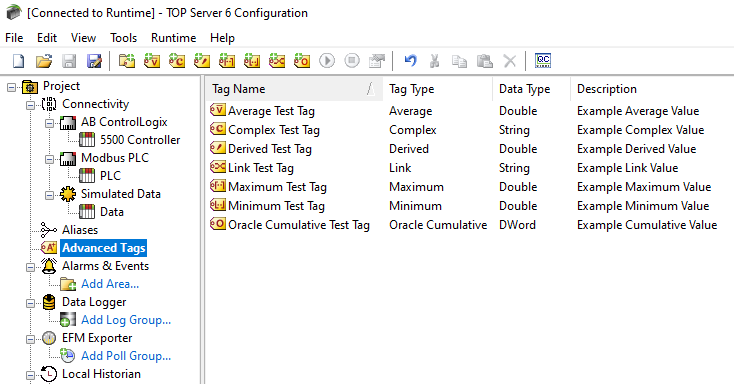The height and width of the screenshot is (384, 734).
Task: Open the File menu
Action: tap(14, 38)
